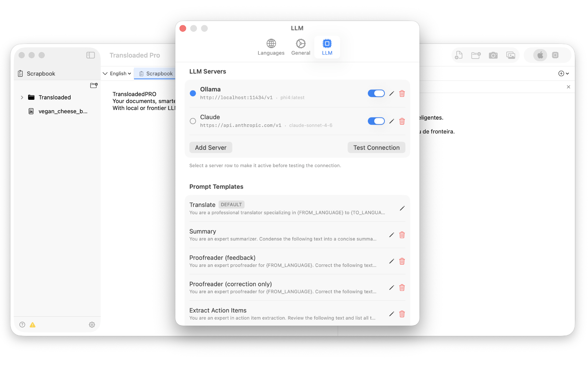
Task: Toggle the sidebar visibility icon
Action: pos(90,55)
